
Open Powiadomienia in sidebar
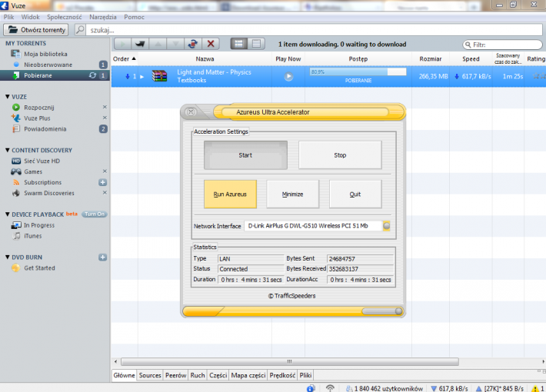[x=45, y=129]
